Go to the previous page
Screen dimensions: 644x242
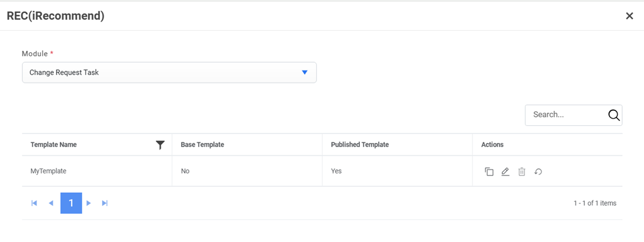[51, 203]
